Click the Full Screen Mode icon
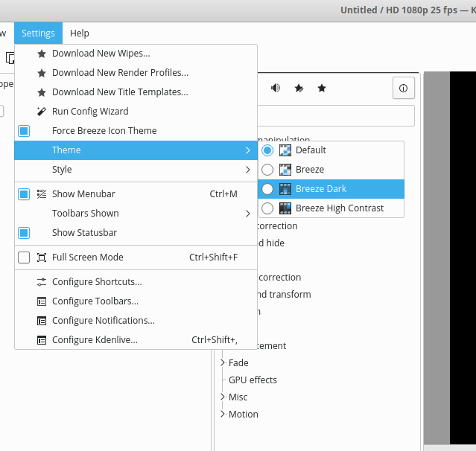Viewport: 476px width, 451px height. pos(42,258)
